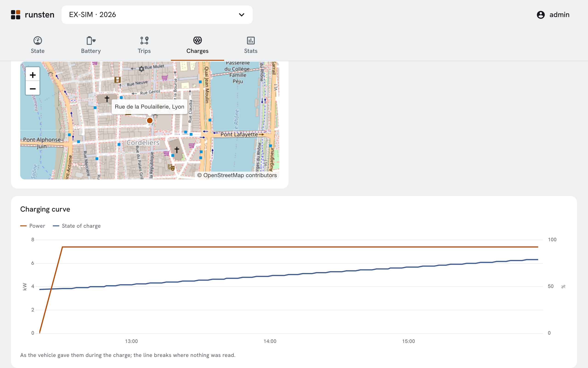The height and width of the screenshot is (368, 588).
Task: Click the Charging curve heading
Action: point(45,209)
